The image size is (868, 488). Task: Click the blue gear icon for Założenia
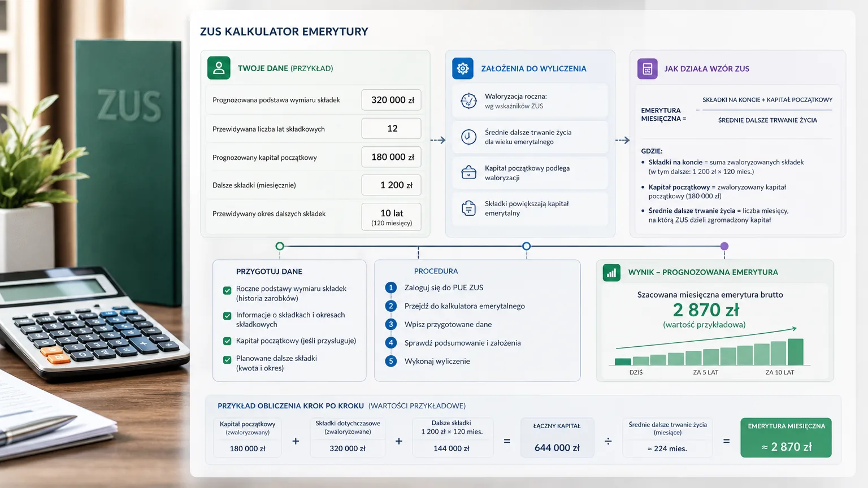pos(463,68)
